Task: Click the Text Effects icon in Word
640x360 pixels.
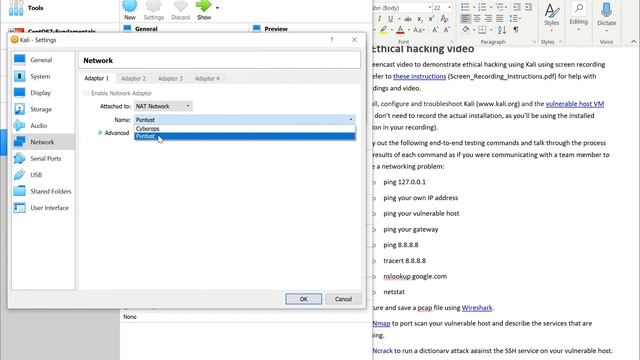Action: tap(444, 19)
